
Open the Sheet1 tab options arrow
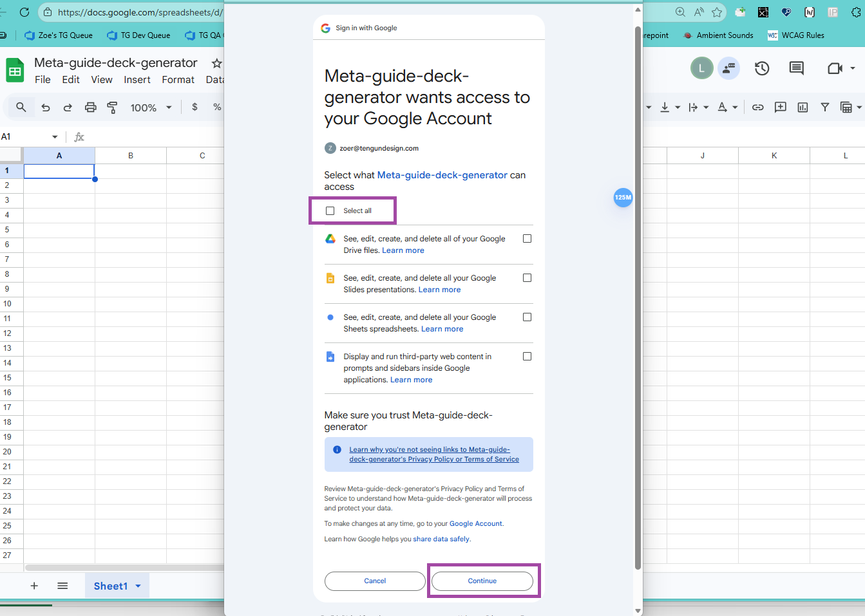(x=138, y=586)
